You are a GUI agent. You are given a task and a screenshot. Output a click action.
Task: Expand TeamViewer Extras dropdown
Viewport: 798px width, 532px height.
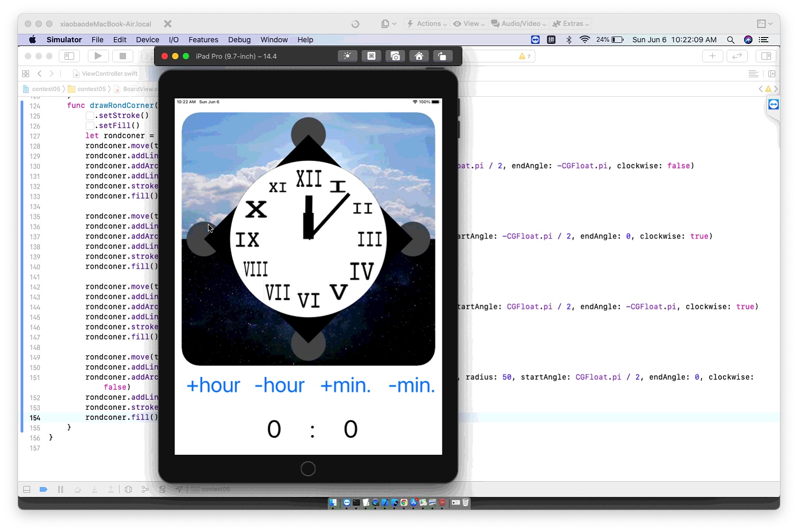570,24
